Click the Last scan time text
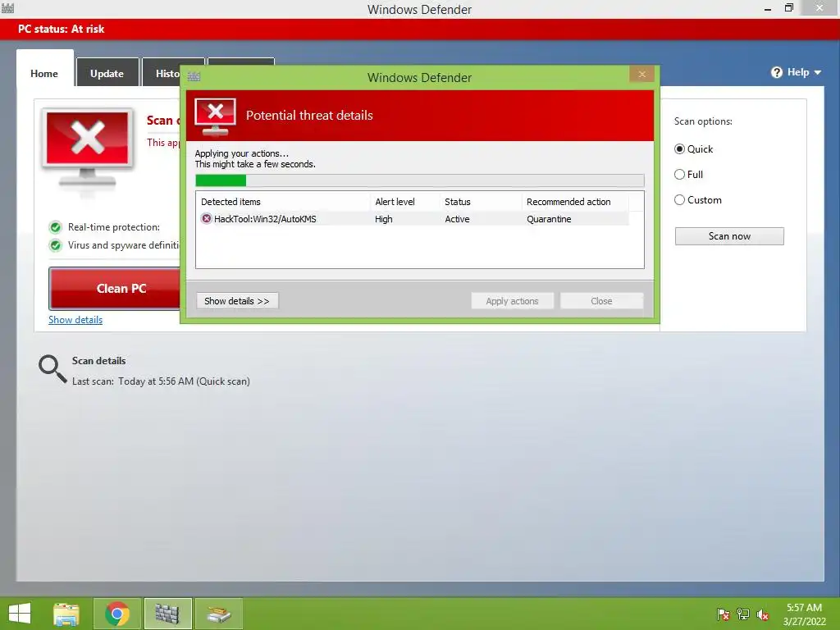Screen dimensions: 840x630 pos(162,381)
